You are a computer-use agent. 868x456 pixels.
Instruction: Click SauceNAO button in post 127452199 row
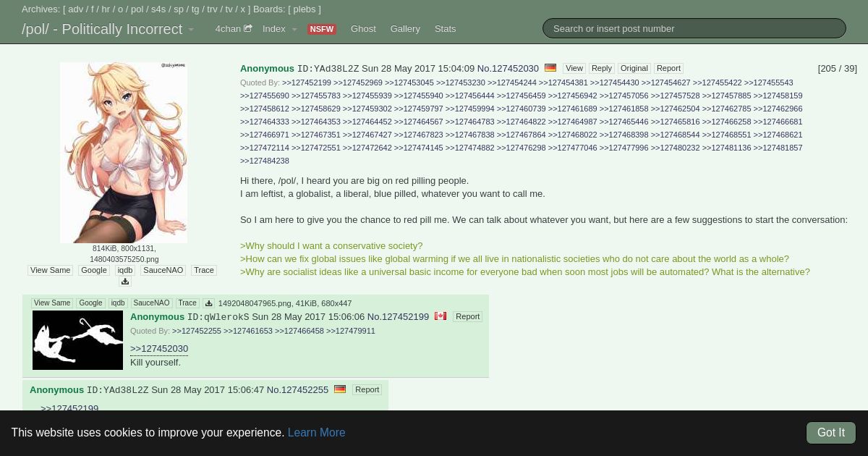[x=151, y=303]
